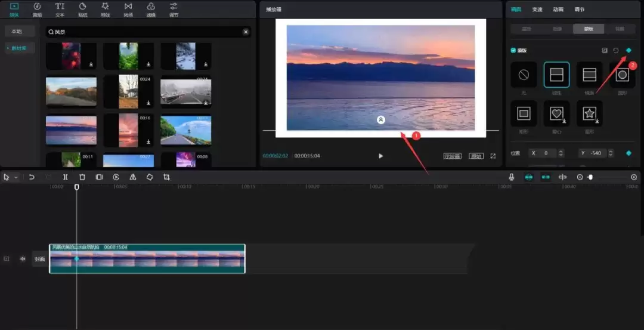Image resolution: width=644 pixels, height=330 pixels.
Task: Open the selection tool dropdown arrow
Action: click(16, 178)
